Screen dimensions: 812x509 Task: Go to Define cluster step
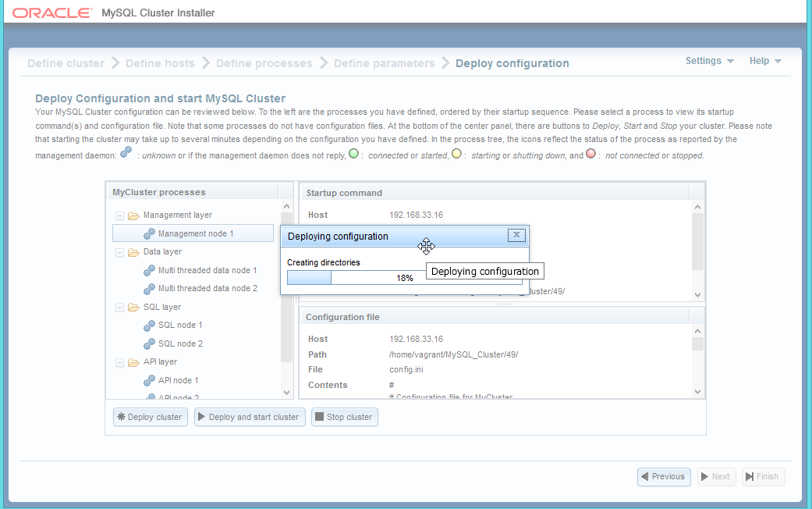tap(66, 63)
